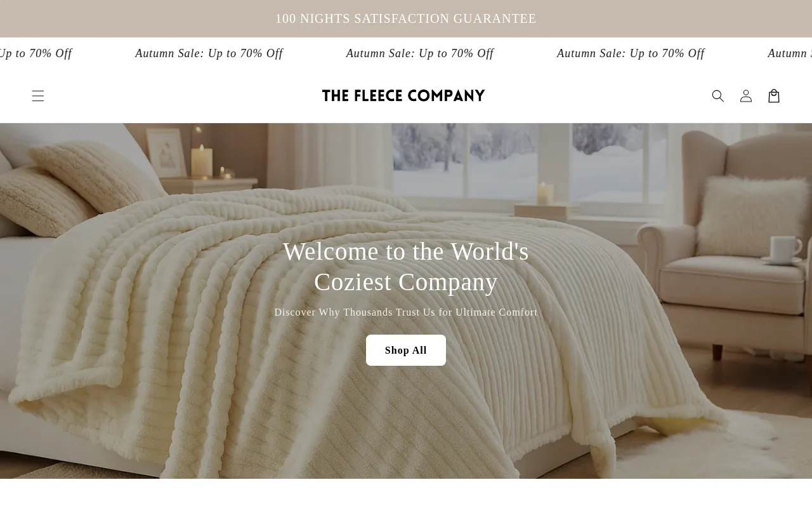This screenshot has width=812, height=508.
Task: Click the 100 Nights Satisfaction Guarantee announcement
Action: pos(406,18)
